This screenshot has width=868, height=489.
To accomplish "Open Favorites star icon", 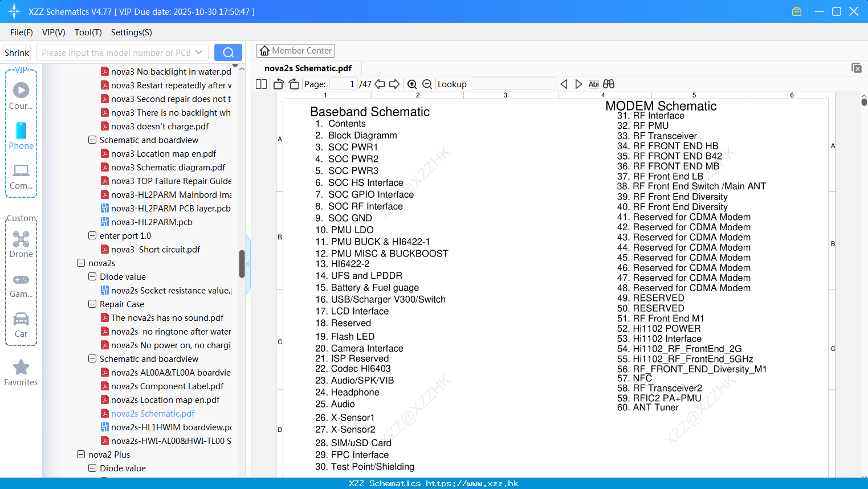I will click(x=21, y=367).
